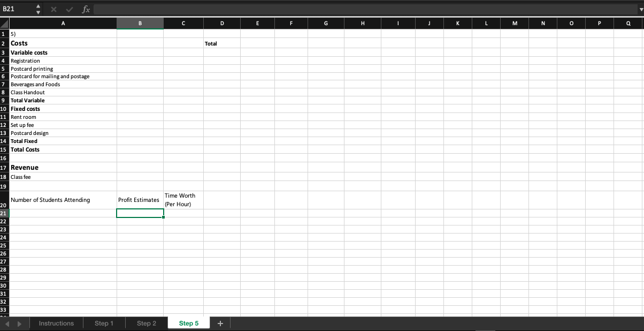
Task: Switch to the Step 2 sheet tab
Action: (x=146, y=323)
